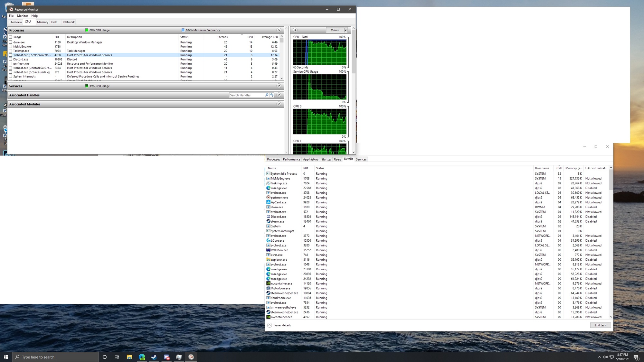
Task: Switch to the Memory tab
Action: [x=43, y=22]
